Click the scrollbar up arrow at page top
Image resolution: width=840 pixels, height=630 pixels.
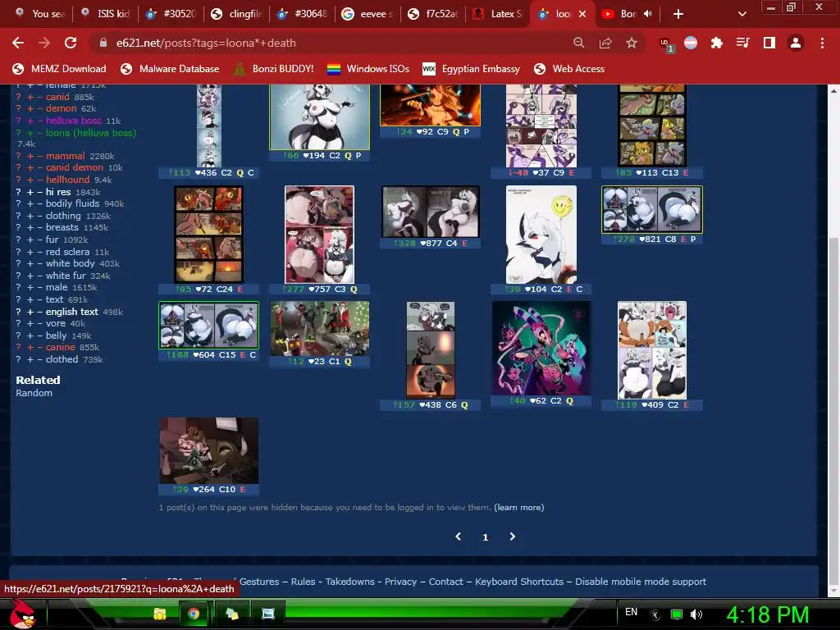pos(833,91)
